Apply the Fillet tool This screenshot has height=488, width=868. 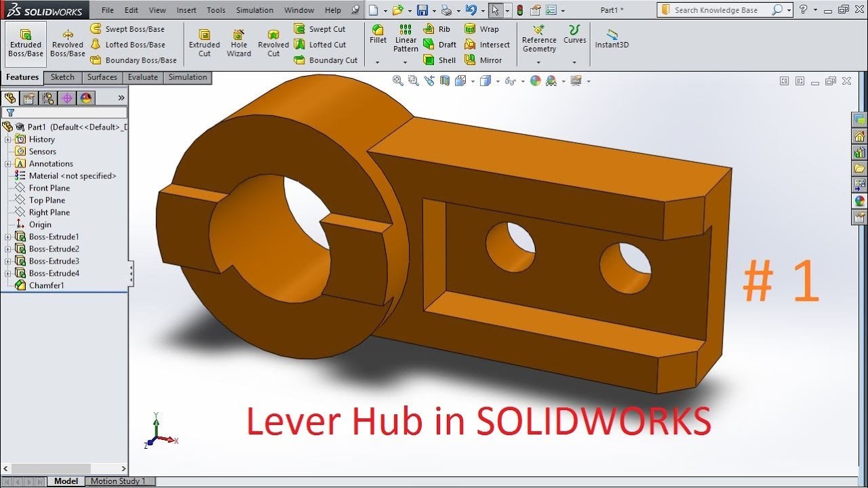point(378,34)
